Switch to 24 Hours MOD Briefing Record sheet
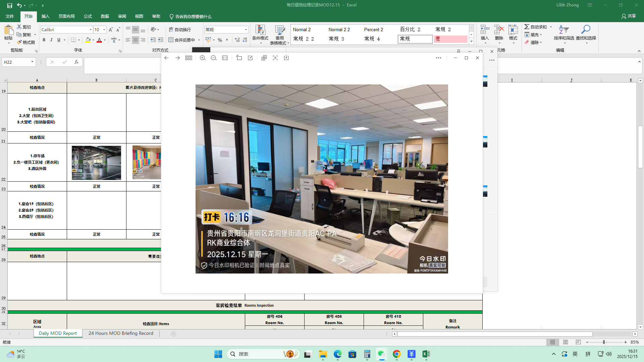The width and height of the screenshot is (644, 362). [121, 333]
